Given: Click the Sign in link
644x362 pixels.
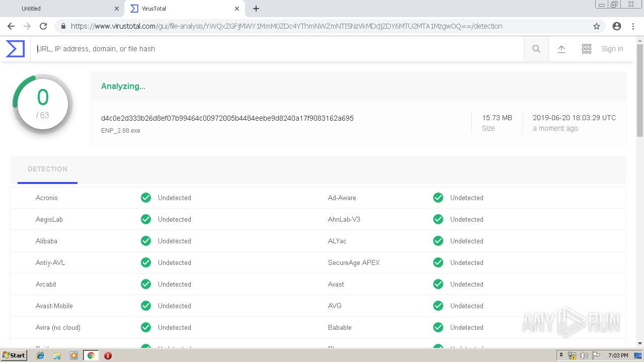Looking at the screenshot, I should coord(612,49).
